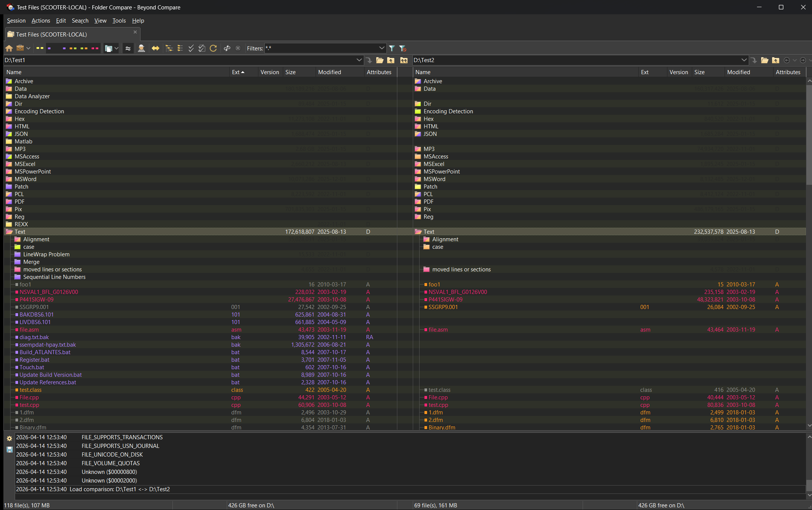The image size is (812, 510).
Task: Browse for the left folder
Action: pyautogui.click(x=380, y=60)
